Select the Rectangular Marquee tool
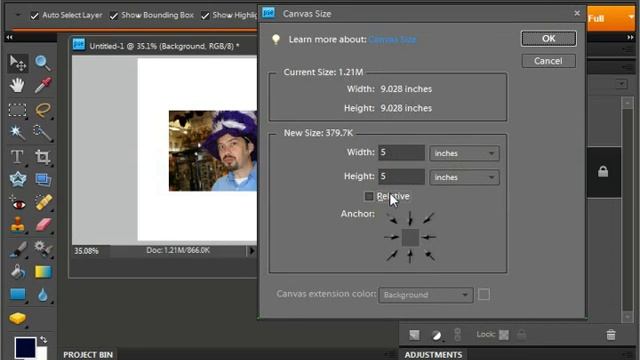640x360 pixels. pyautogui.click(x=18, y=110)
